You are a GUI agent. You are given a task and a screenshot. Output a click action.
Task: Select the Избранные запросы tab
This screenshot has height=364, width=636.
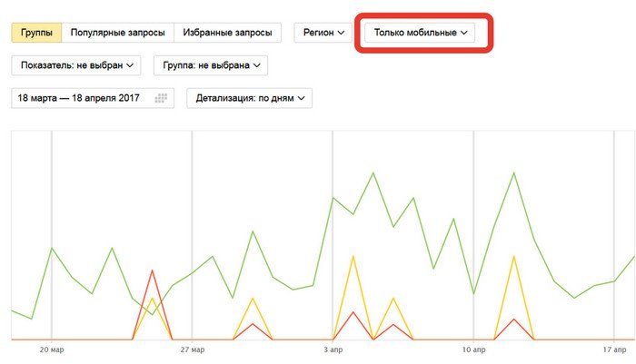coord(227,33)
